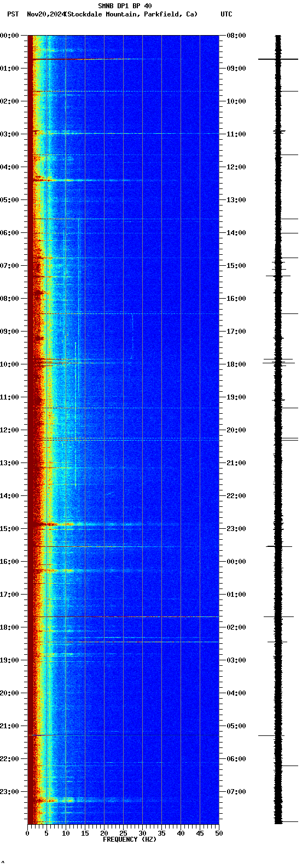The image size is (302, 868).
Task: Select the 25 tick on the frequency axis
Action: [123, 833]
